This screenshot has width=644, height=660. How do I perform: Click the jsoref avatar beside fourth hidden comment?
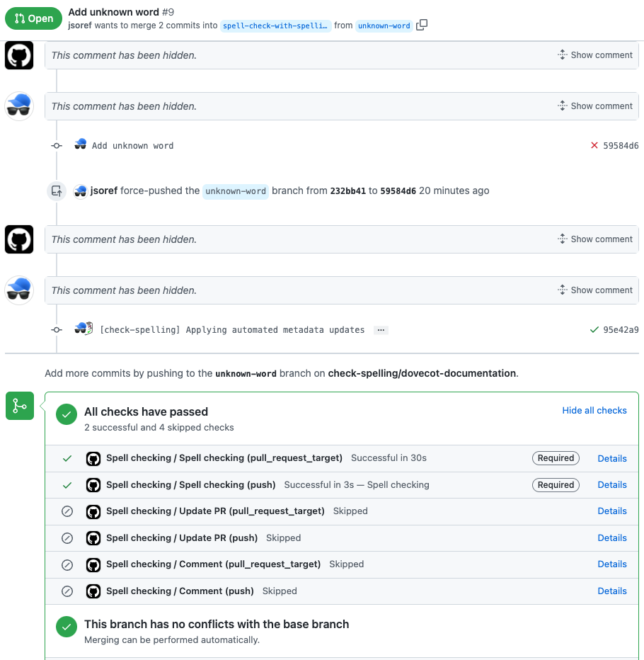[19, 290]
